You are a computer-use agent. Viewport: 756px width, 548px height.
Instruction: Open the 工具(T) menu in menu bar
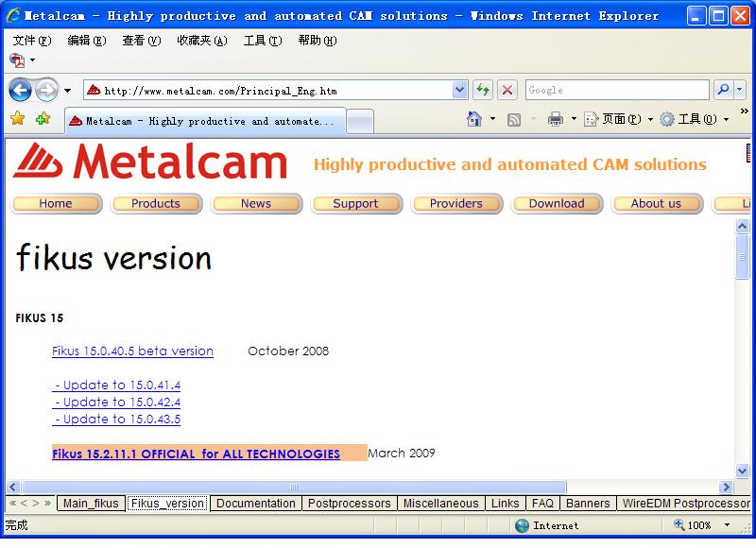(x=263, y=41)
